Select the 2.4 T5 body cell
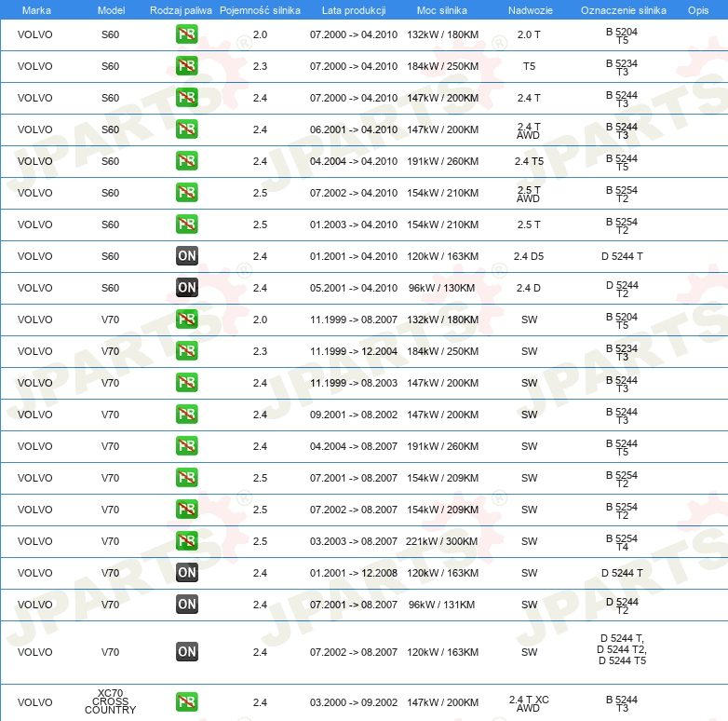Image resolution: width=728 pixels, height=721 pixels. (x=529, y=161)
